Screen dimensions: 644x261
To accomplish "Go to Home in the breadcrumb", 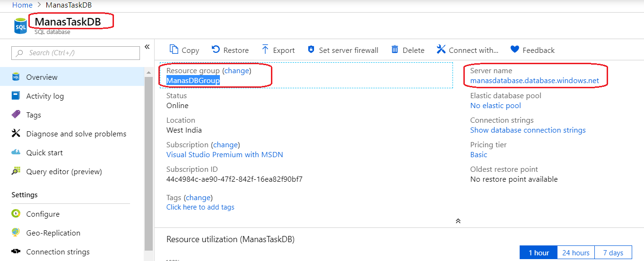I will [22, 5].
